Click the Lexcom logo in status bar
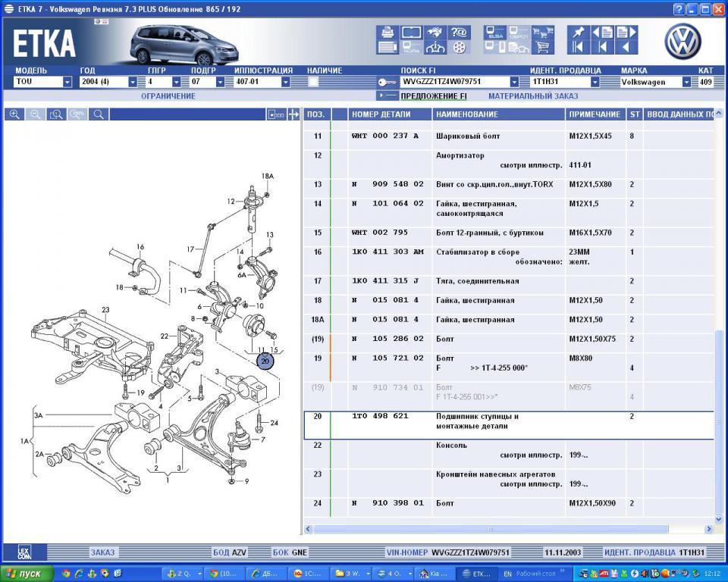728x582 pixels. [x=24, y=552]
